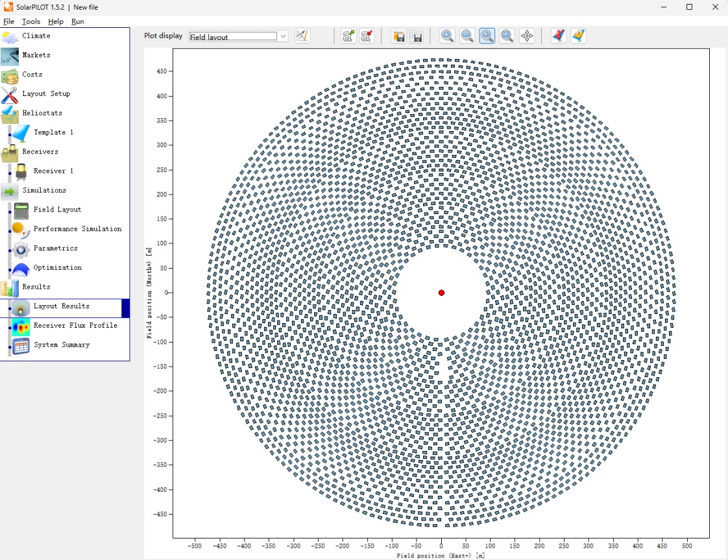The width and height of the screenshot is (728, 560).
Task: Reset plot zoom to original view
Action: pyautogui.click(x=487, y=36)
